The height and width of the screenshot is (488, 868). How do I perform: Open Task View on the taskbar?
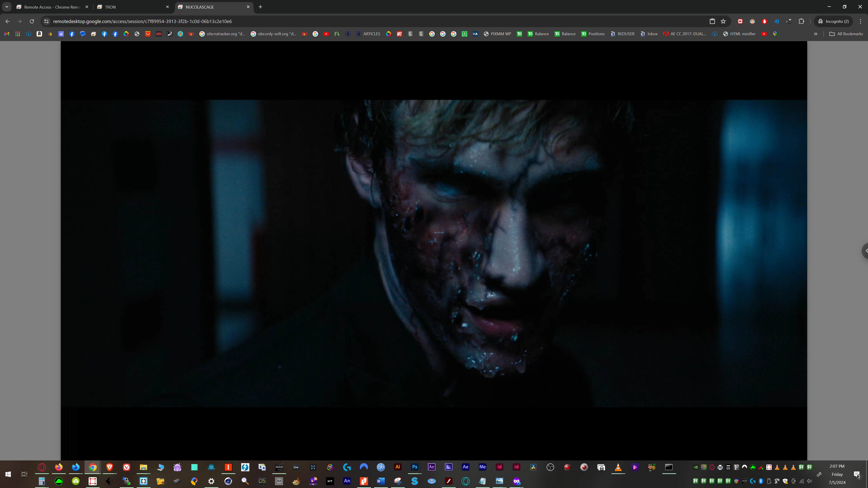[24, 474]
